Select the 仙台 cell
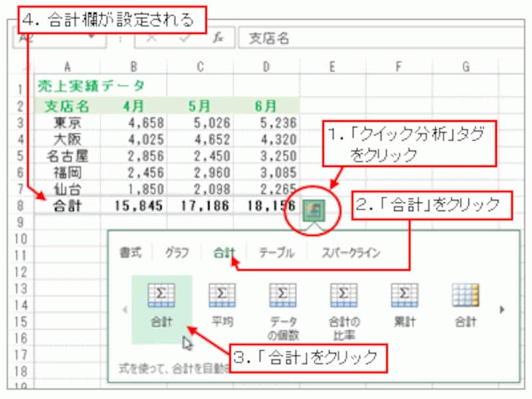Screen dimensions: 532x399 click(x=67, y=189)
